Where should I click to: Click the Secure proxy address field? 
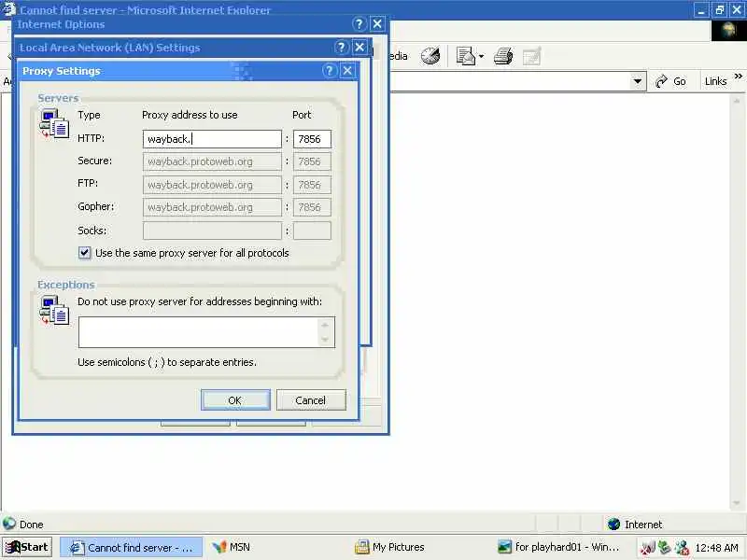pyautogui.click(x=212, y=161)
